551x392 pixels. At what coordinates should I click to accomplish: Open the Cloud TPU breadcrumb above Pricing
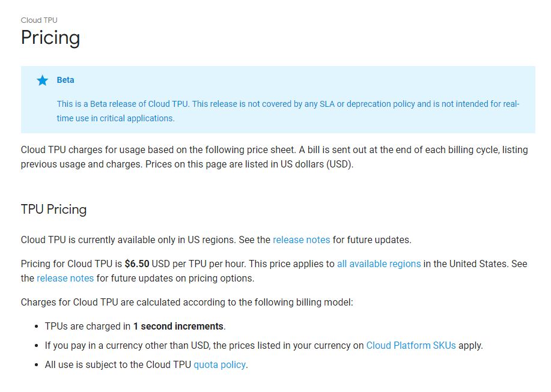39,20
